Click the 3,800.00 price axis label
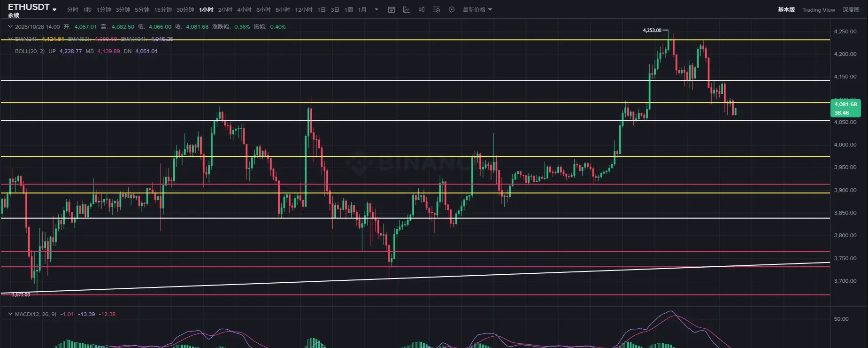 coord(845,235)
